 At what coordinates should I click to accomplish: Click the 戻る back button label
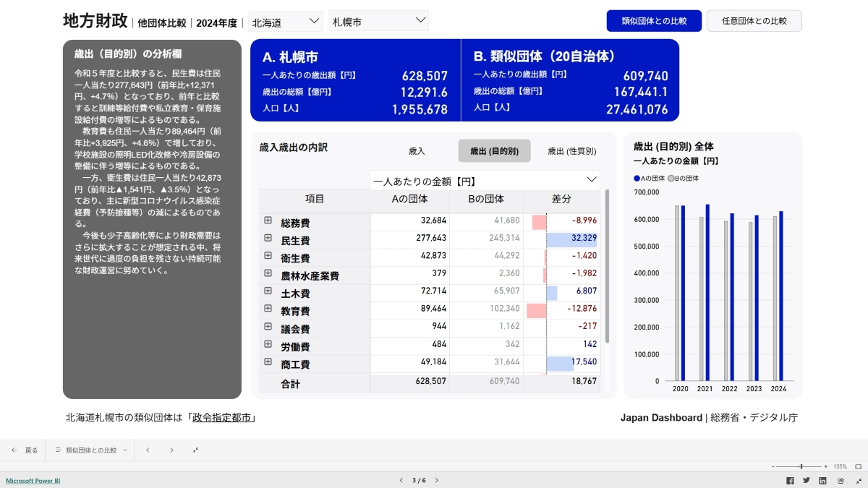32,450
